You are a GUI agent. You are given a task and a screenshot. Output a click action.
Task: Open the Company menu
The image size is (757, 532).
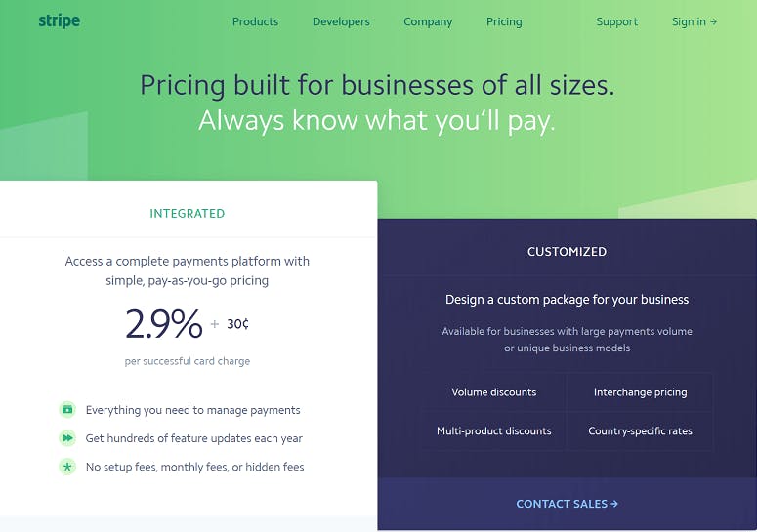(428, 21)
